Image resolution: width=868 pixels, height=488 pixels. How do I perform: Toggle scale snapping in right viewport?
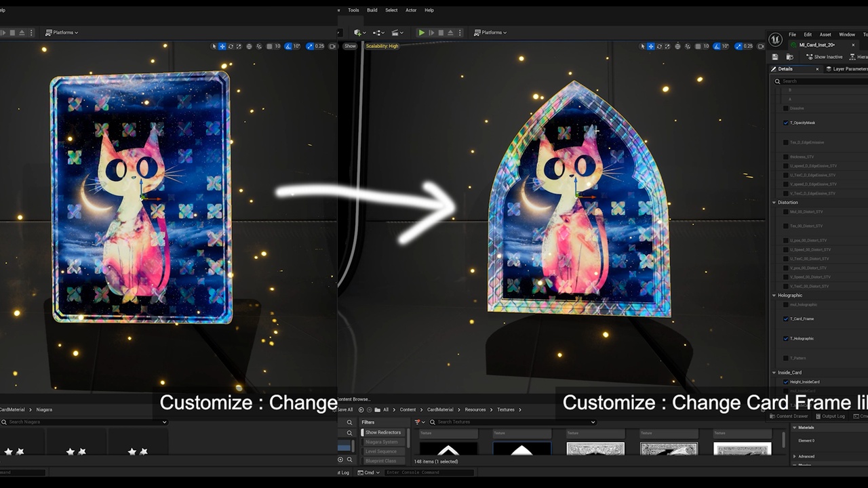tap(739, 46)
